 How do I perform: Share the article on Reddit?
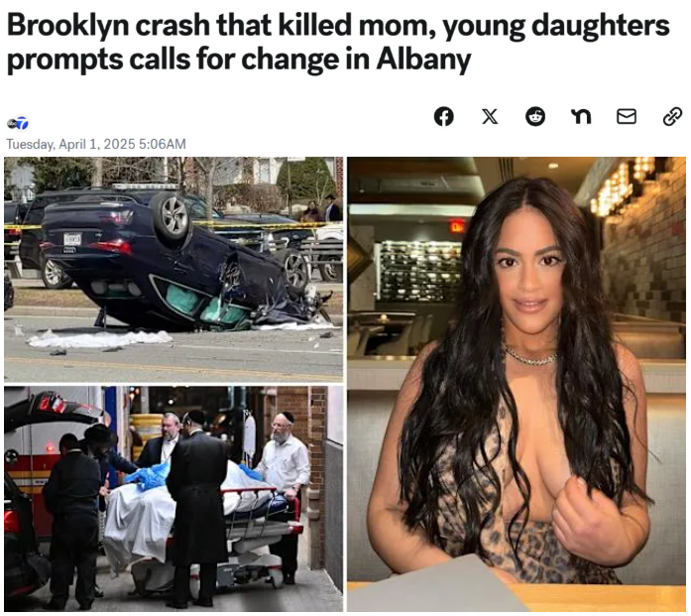tap(535, 117)
